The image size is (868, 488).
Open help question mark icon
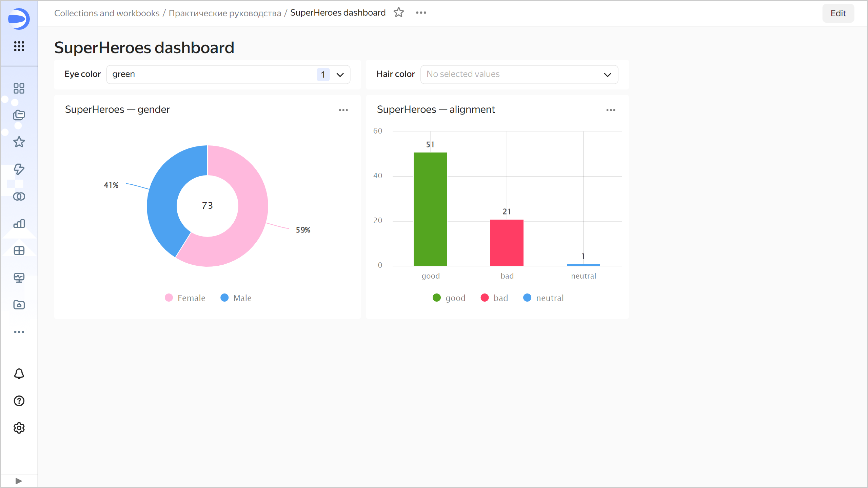[19, 401]
